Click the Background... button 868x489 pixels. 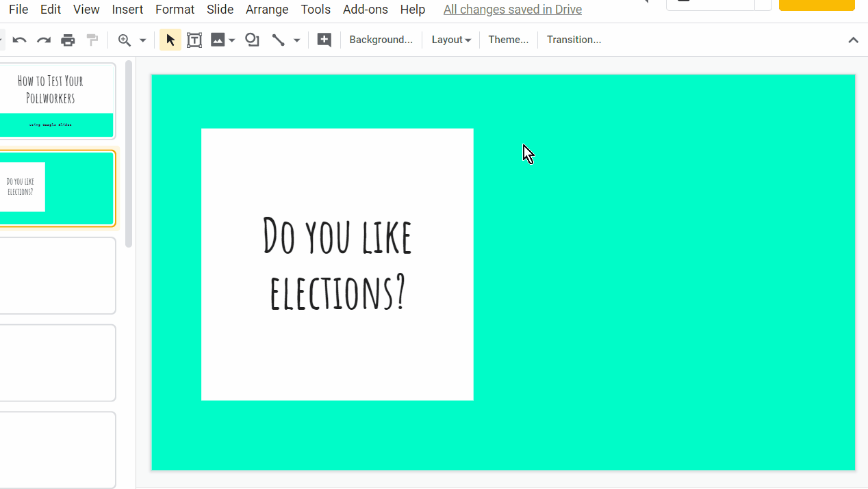tap(381, 40)
